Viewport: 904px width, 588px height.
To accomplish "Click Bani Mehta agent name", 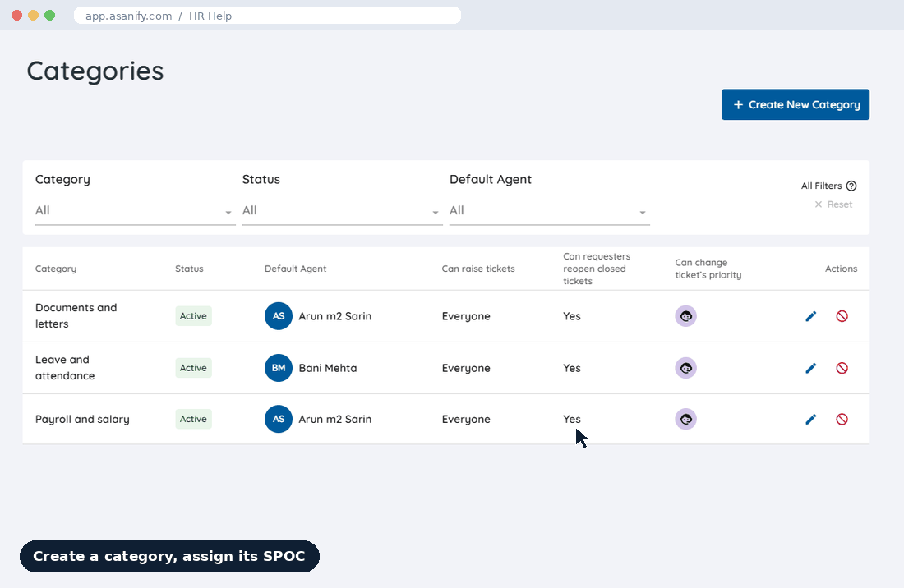I will click(x=327, y=368).
